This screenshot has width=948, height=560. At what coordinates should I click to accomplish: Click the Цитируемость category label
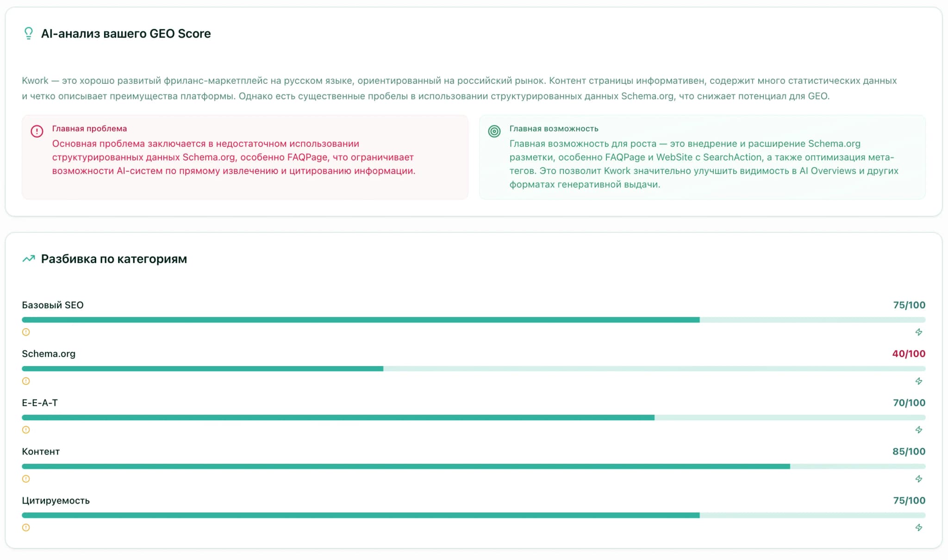(56, 500)
